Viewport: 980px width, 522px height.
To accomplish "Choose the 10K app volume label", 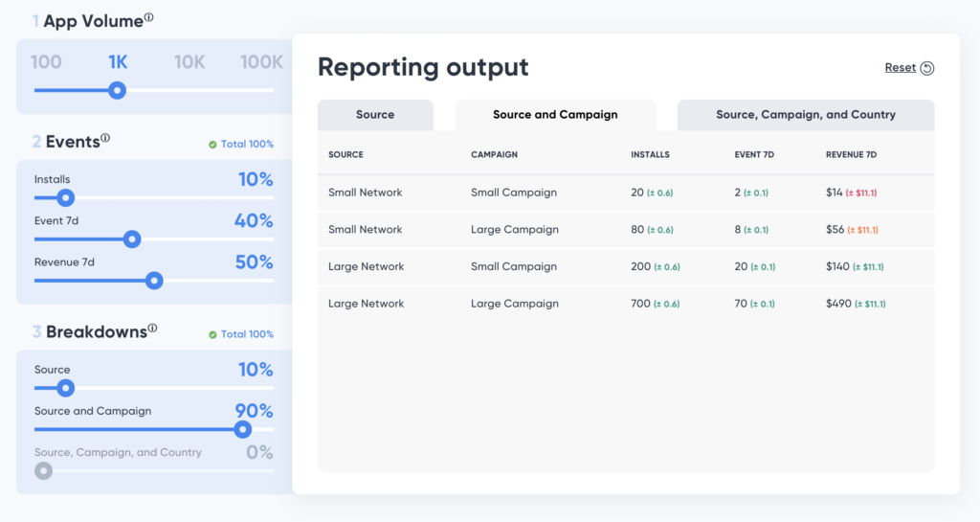I will point(189,62).
